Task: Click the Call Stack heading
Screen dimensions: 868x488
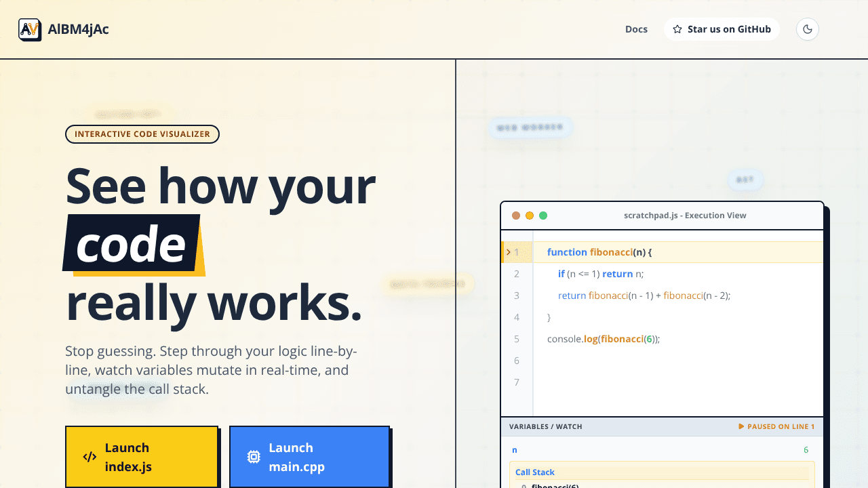Action: pyautogui.click(x=535, y=472)
